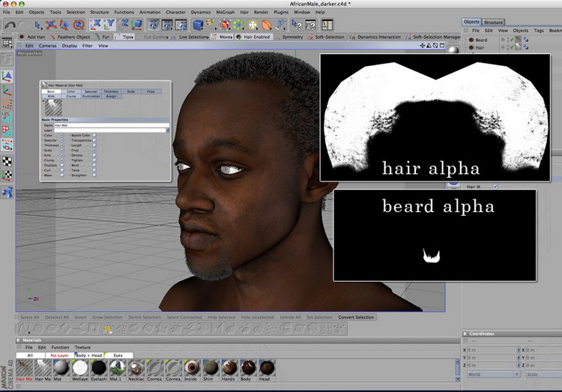Viewport: 562px width, 392px height.
Task: Select the Eyelash material icon
Action: (x=98, y=368)
